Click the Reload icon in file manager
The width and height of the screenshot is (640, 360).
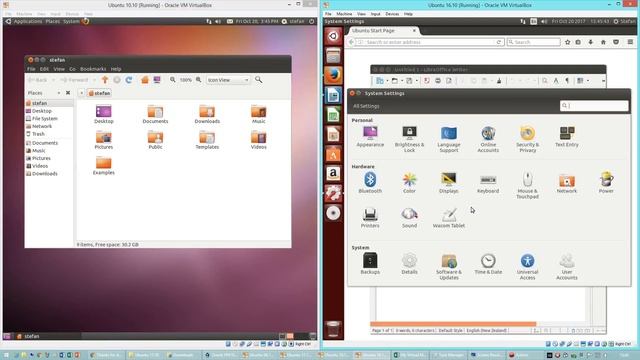point(129,80)
